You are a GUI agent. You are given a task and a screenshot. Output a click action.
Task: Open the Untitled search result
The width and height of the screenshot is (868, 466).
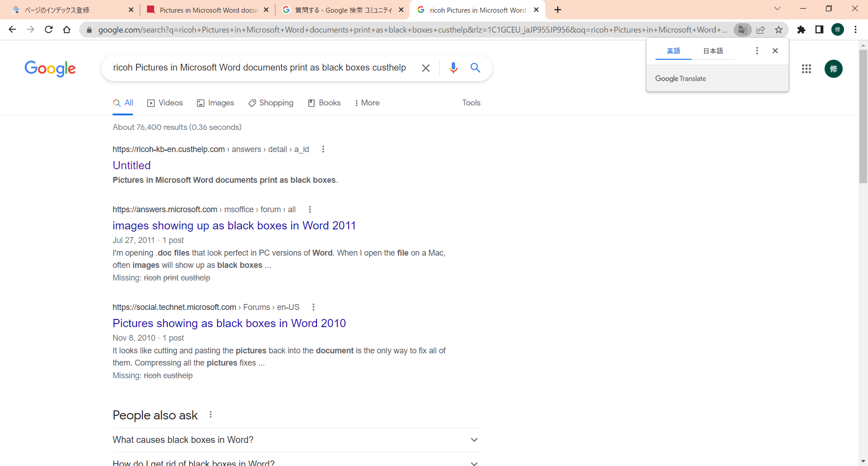[x=132, y=165]
